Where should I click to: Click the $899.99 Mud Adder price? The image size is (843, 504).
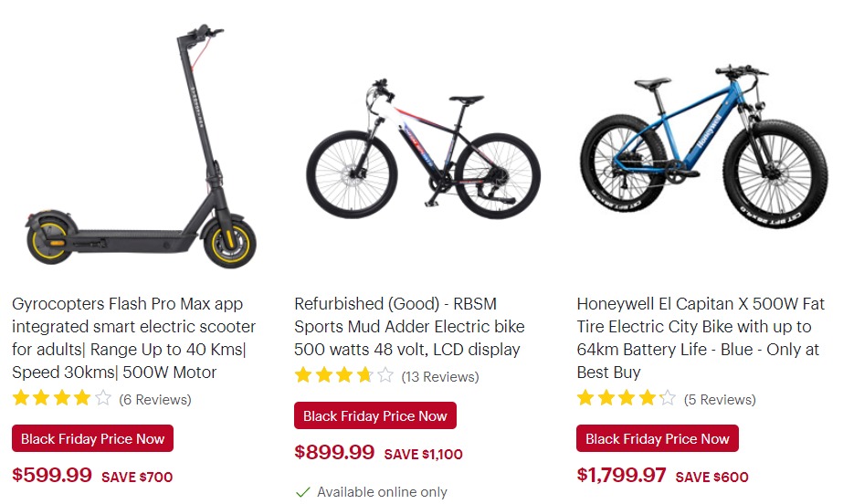point(334,452)
